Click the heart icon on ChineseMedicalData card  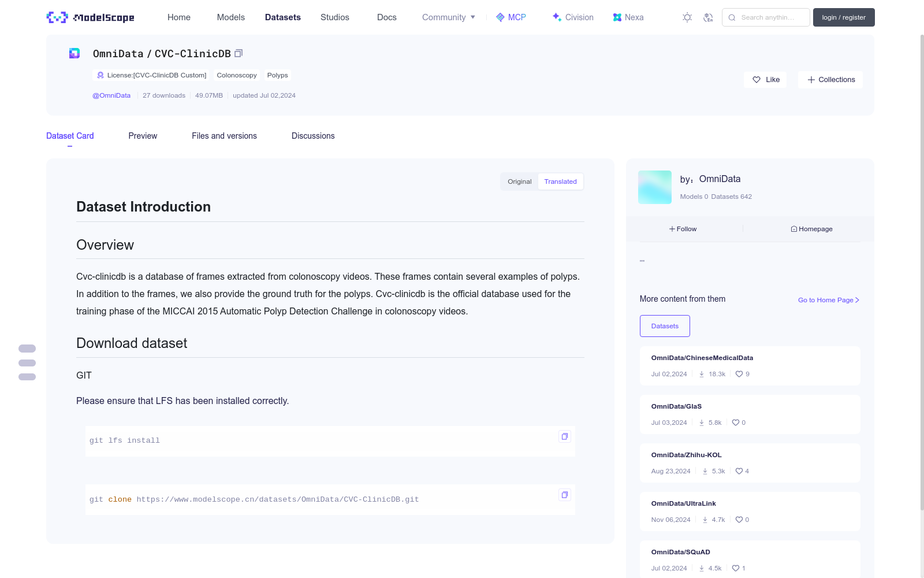pyautogui.click(x=739, y=374)
